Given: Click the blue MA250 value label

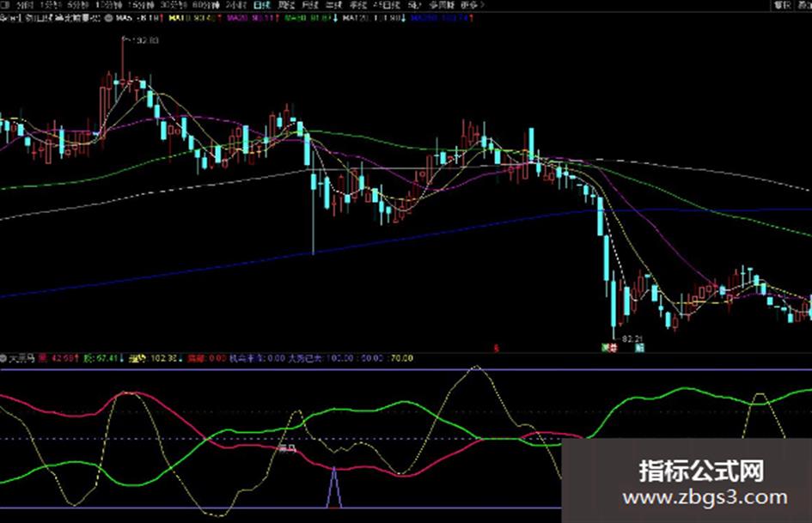Looking at the screenshot, I should 441,18.
